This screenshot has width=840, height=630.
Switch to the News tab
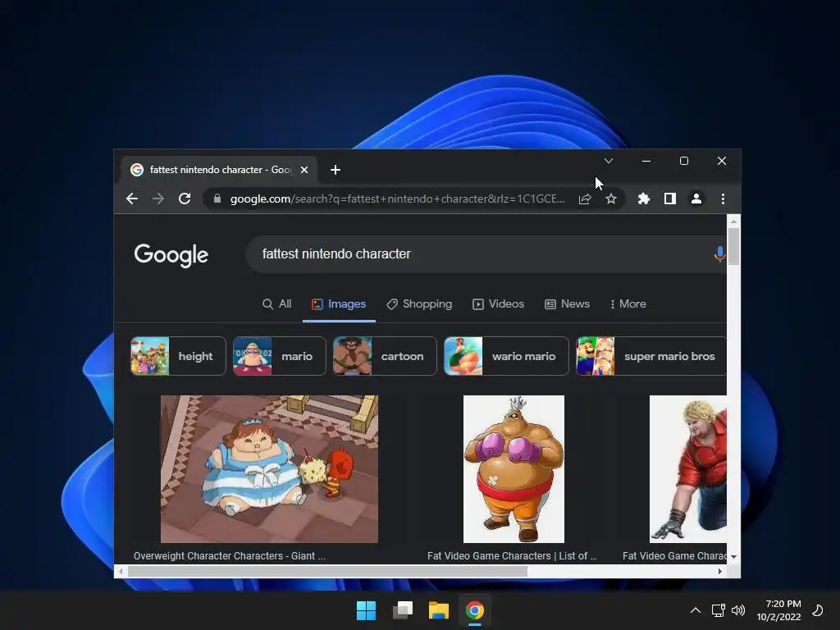pyautogui.click(x=568, y=304)
